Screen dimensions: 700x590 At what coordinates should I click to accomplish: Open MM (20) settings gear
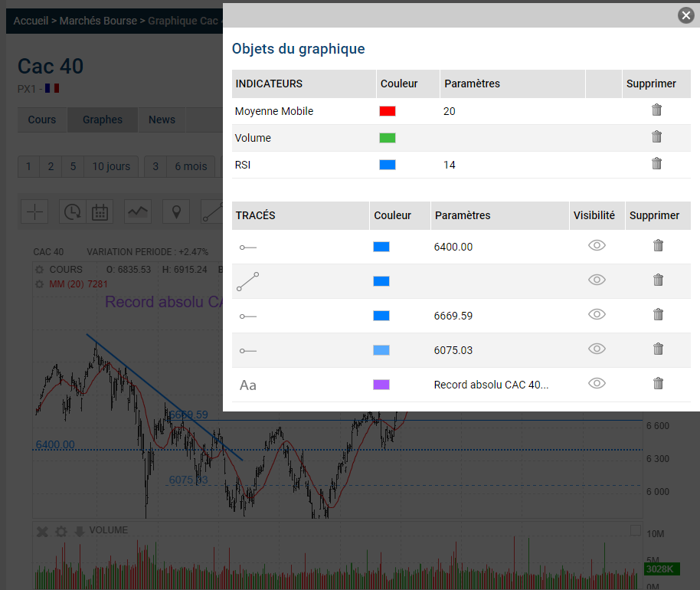click(x=40, y=284)
